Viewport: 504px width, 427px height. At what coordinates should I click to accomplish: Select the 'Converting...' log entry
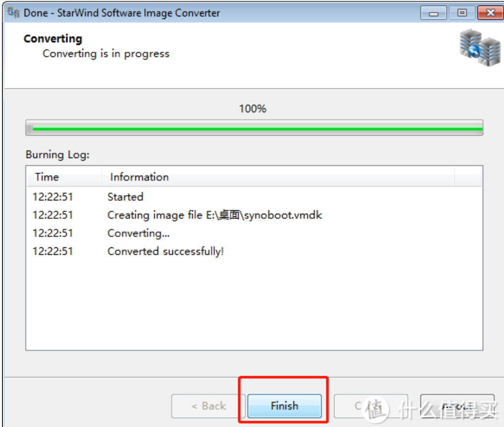(x=254, y=233)
